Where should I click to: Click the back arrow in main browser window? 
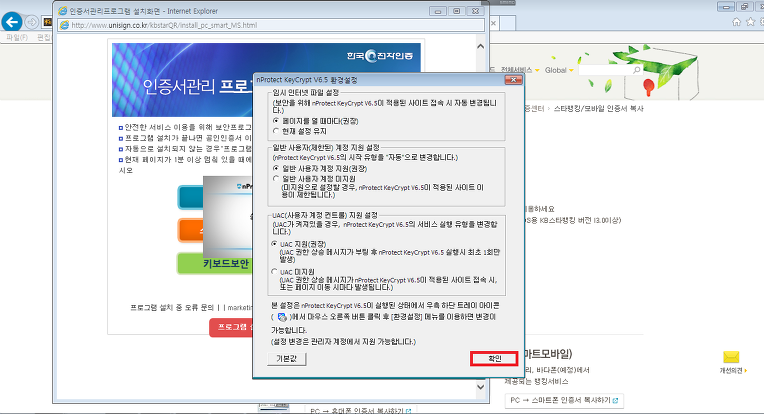12,22
